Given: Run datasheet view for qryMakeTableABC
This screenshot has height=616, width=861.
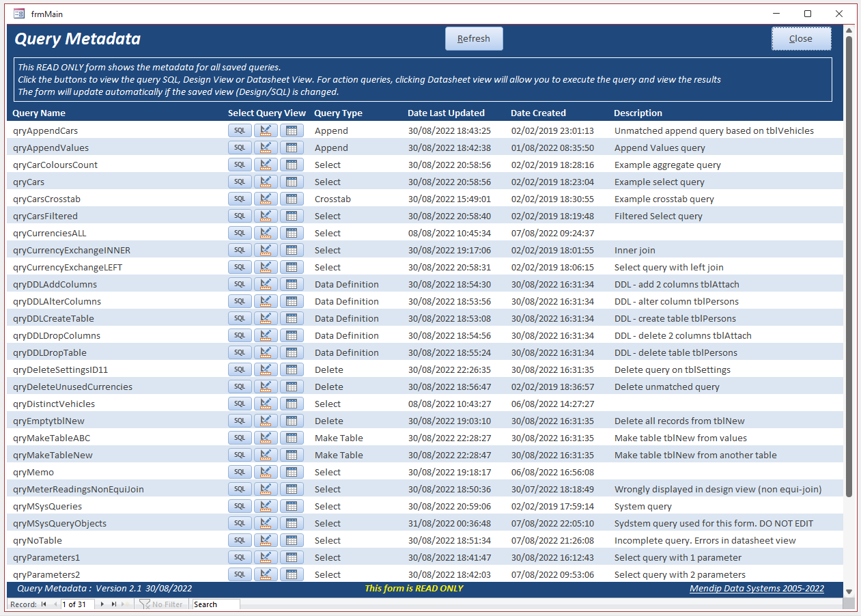Looking at the screenshot, I should click(x=292, y=438).
